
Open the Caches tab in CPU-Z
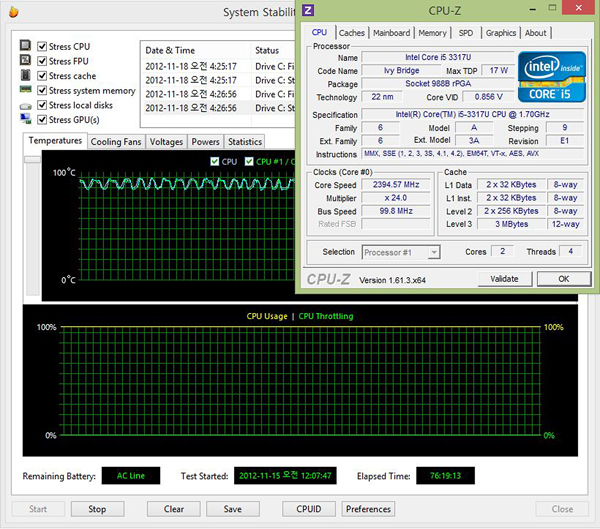(x=352, y=33)
